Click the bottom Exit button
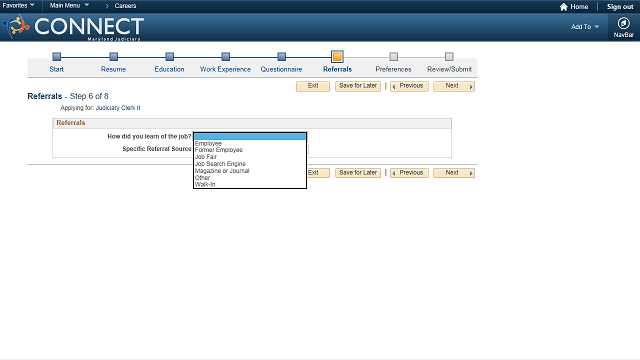640x360 pixels. click(x=318, y=173)
